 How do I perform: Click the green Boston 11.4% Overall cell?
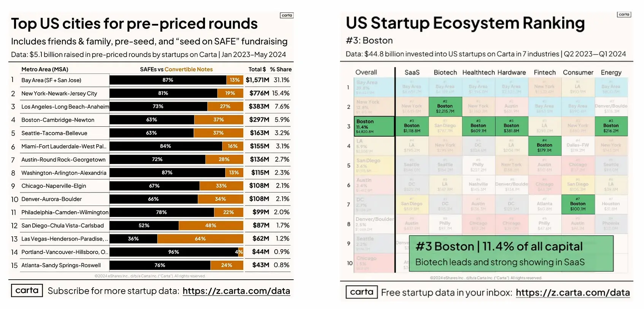(x=374, y=126)
